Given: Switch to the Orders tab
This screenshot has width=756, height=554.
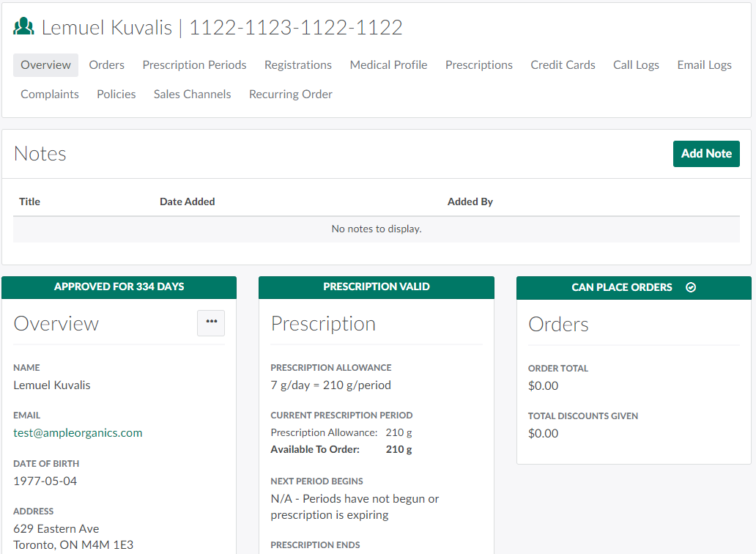Looking at the screenshot, I should 107,65.
